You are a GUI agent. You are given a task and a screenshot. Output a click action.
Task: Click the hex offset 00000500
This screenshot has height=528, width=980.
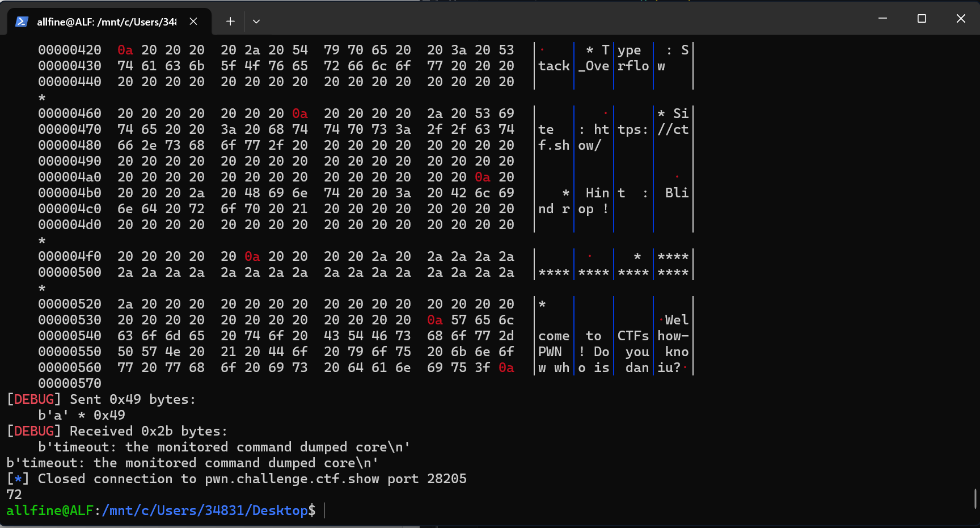click(70, 272)
